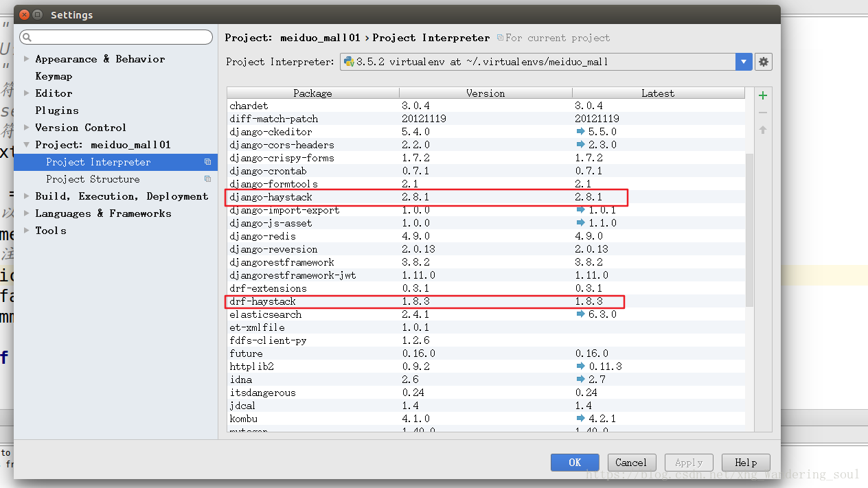Click elasticsearch latest version 6.3.0
The width and height of the screenshot is (868, 488).
[602, 314]
